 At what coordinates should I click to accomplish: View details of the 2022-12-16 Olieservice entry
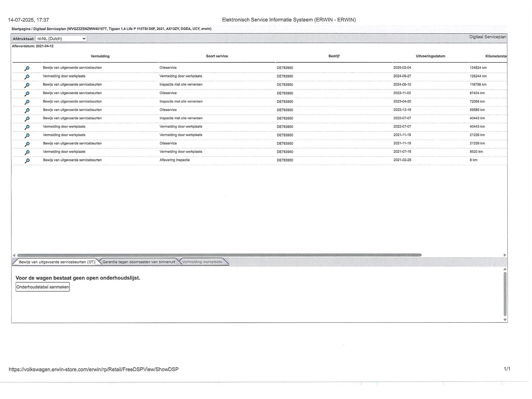[x=27, y=111]
